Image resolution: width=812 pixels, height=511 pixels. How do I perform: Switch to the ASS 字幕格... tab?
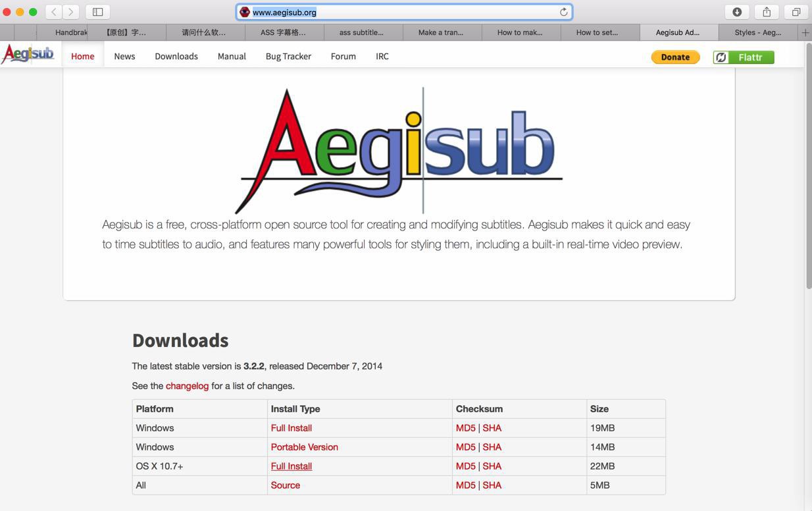coord(284,32)
